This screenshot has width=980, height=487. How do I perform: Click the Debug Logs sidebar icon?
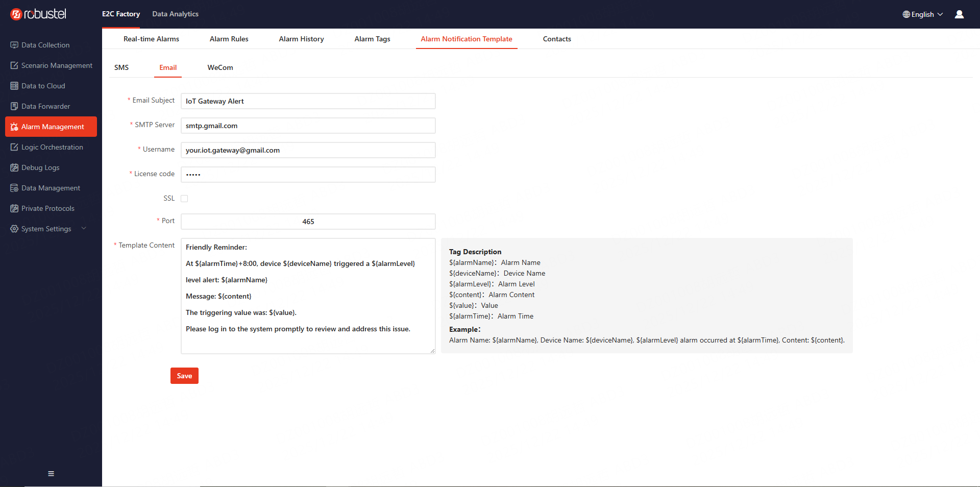point(14,167)
